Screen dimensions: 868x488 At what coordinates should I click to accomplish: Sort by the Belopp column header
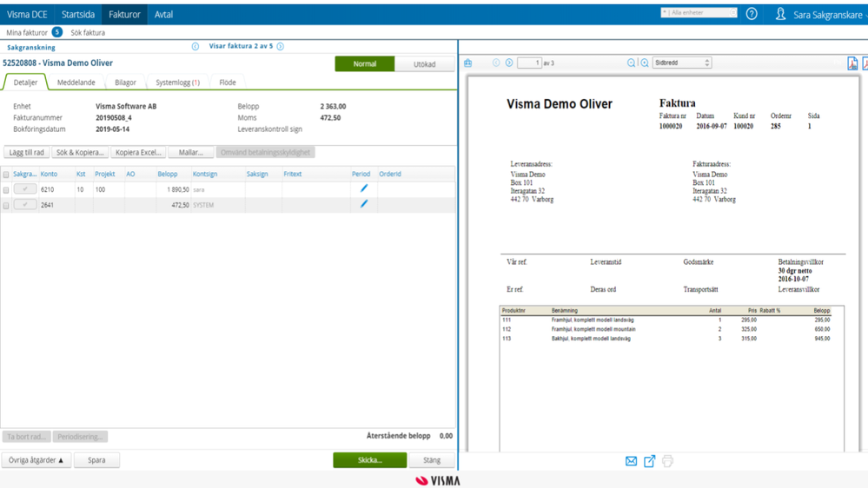click(168, 174)
